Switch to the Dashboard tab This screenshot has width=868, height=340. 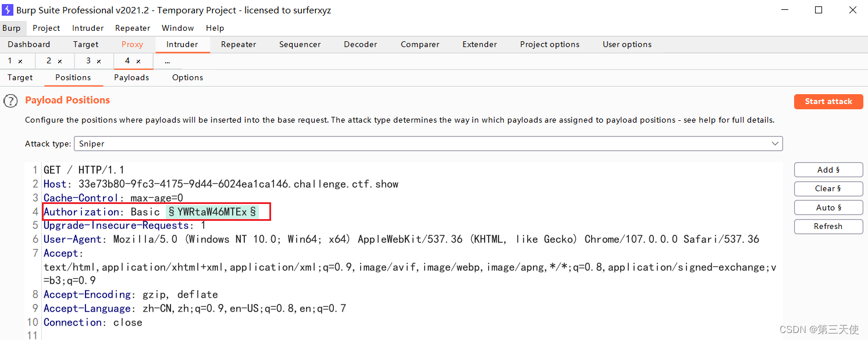[x=29, y=44]
